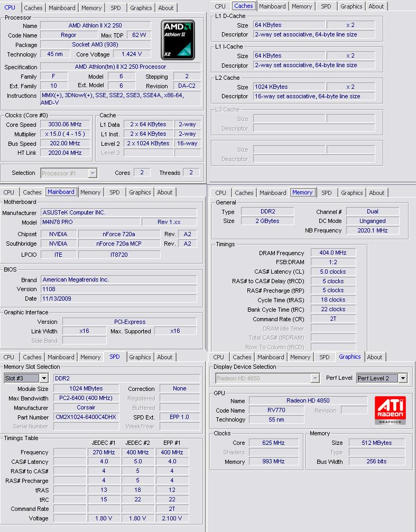
Task: Click the DC Mode value Unganged
Action: click(373, 221)
